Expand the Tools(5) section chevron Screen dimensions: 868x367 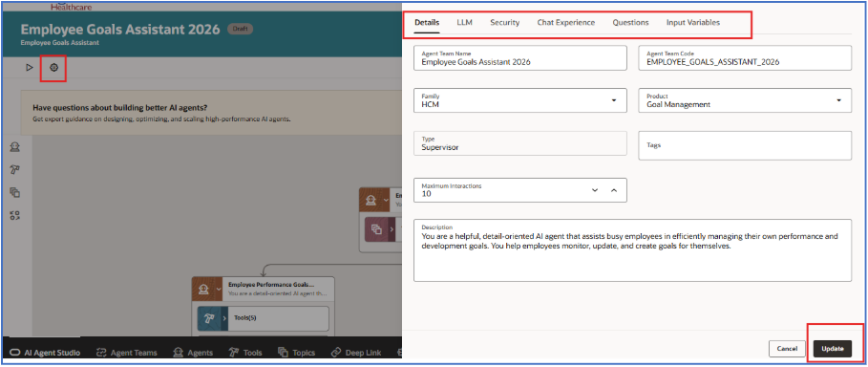224,318
